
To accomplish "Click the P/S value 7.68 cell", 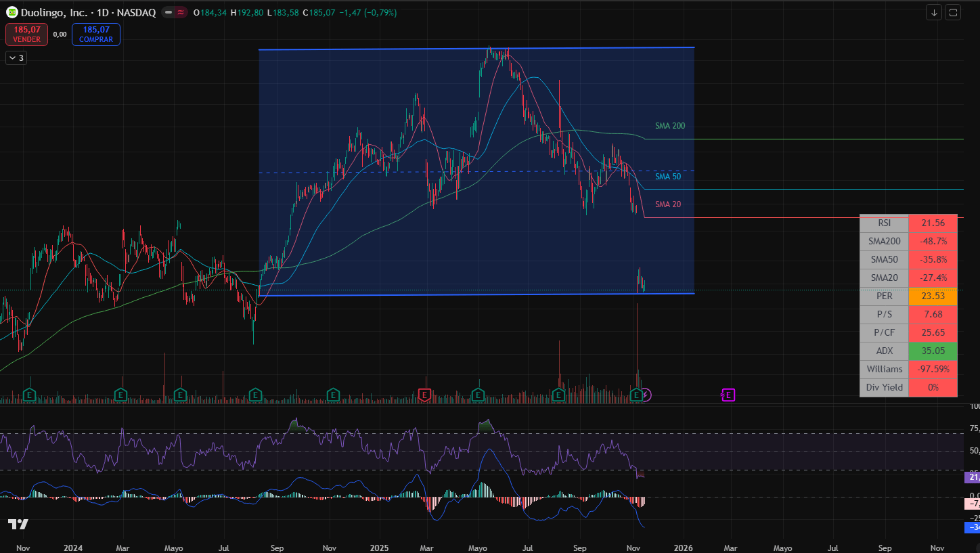I will 933,315.
